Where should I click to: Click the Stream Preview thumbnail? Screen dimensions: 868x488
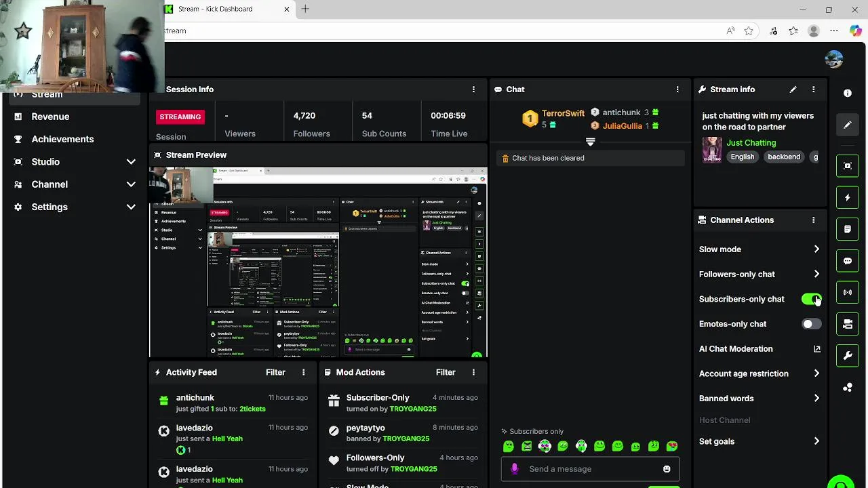[x=318, y=262]
